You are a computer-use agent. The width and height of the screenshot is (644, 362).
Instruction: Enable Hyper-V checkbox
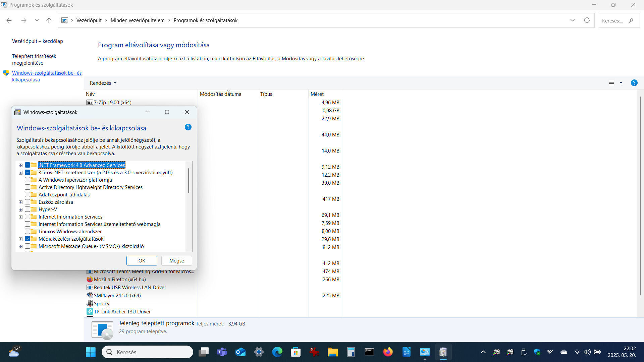tap(28, 209)
